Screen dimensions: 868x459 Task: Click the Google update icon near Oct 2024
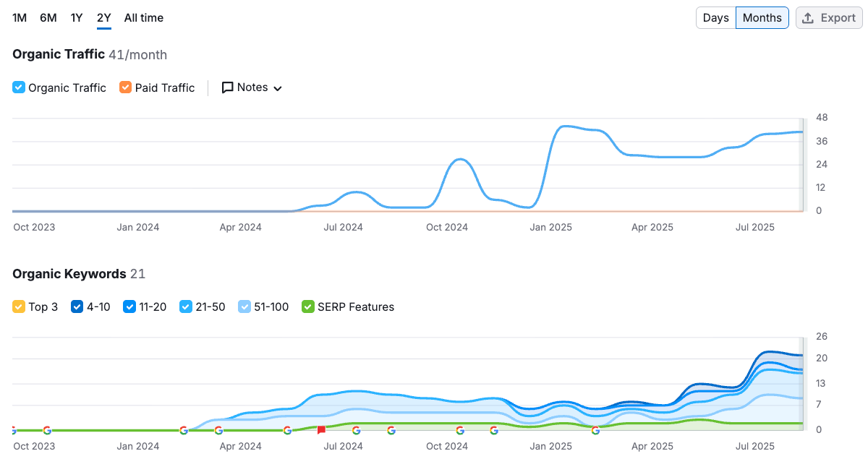pyautogui.click(x=459, y=430)
